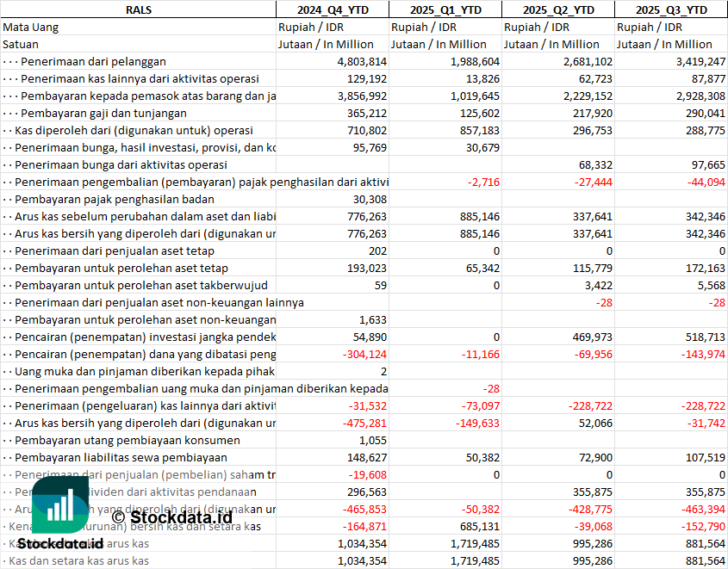Select the 2024_Q4_YTD column header

coord(333,9)
